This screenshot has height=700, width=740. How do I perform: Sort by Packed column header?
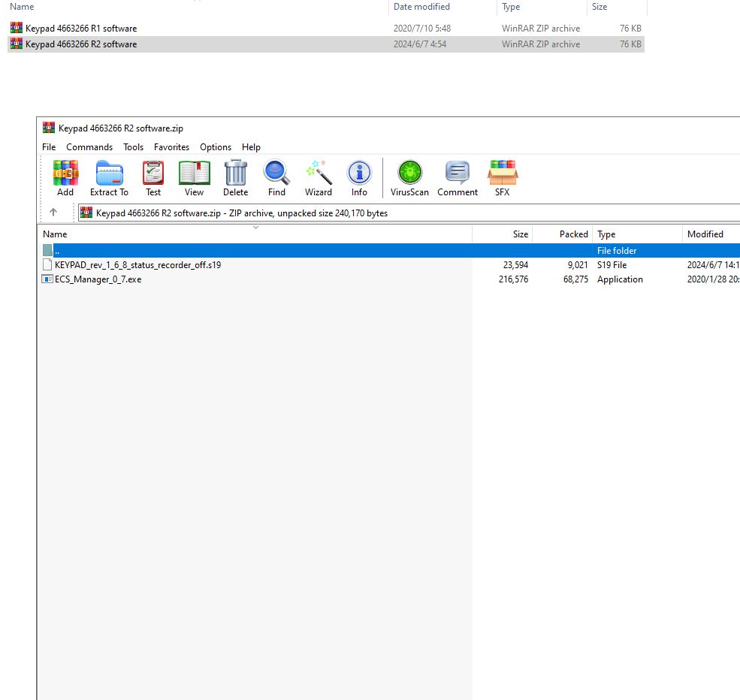click(563, 234)
